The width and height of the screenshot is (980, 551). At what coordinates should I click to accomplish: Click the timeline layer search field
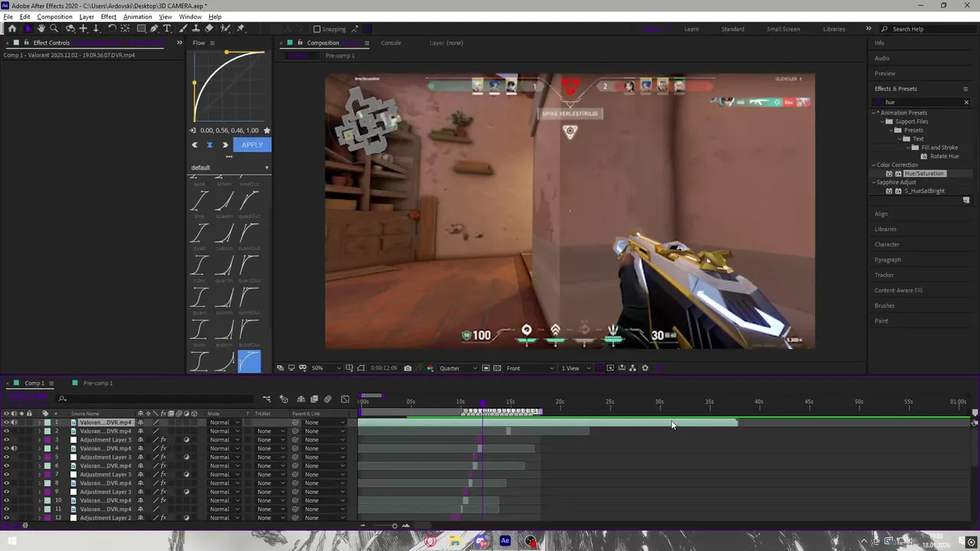(157, 399)
